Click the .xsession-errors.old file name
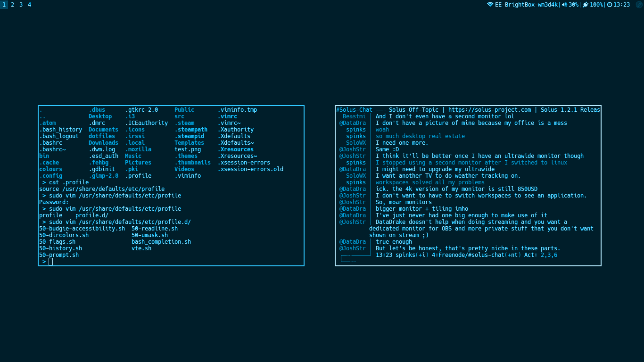Image resolution: width=644 pixels, height=362 pixels. (250, 169)
